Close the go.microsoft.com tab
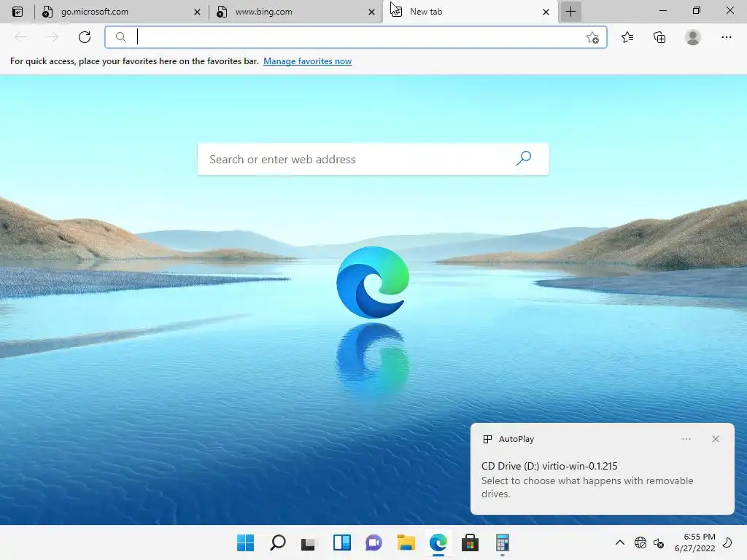The width and height of the screenshot is (747, 560). click(197, 12)
